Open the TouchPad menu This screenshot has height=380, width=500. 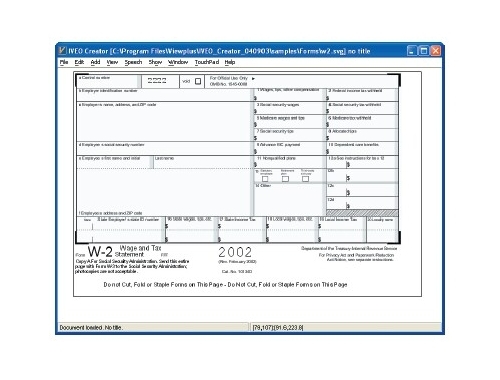(207, 62)
